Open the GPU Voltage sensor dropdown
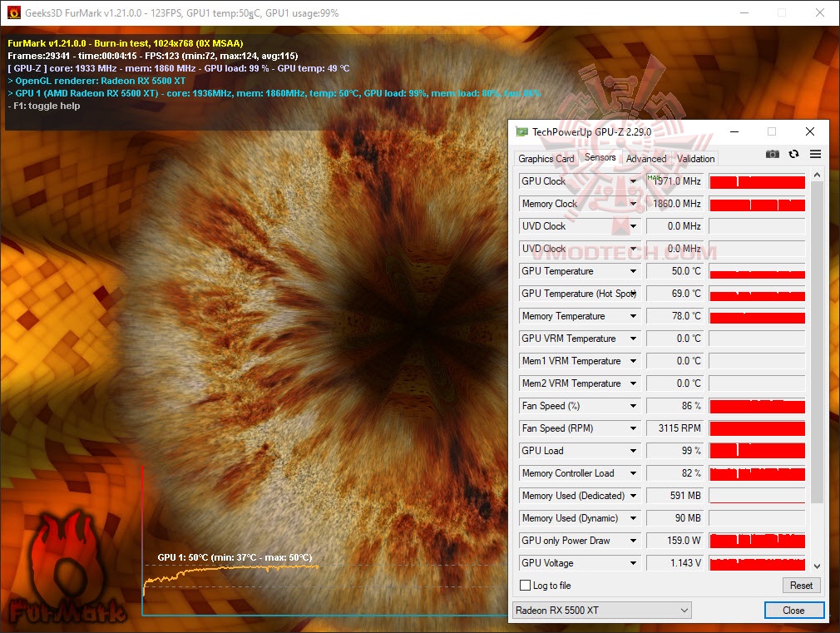This screenshot has width=840, height=633. (633, 563)
